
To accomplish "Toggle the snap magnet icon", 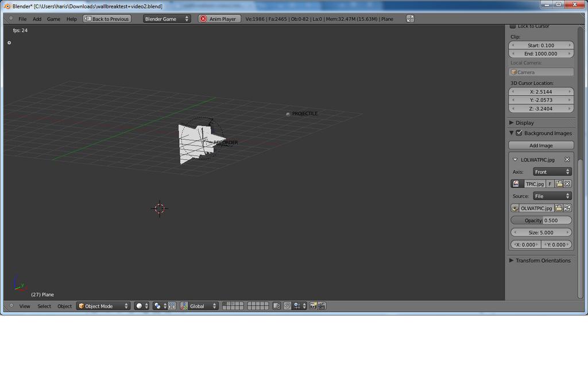I will point(287,306).
